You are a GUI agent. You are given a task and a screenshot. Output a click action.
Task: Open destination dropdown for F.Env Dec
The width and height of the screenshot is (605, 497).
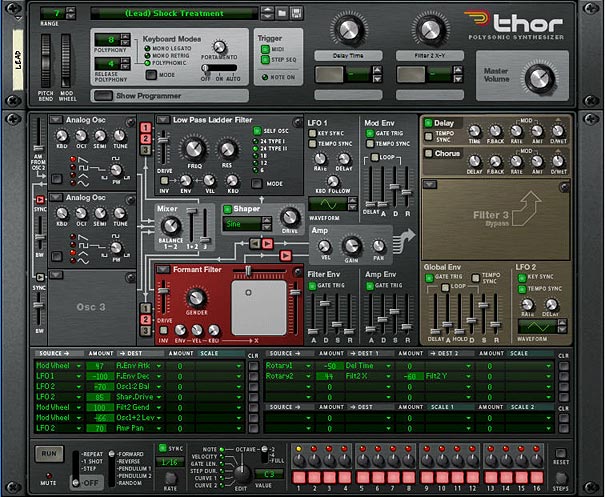tap(159, 376)
